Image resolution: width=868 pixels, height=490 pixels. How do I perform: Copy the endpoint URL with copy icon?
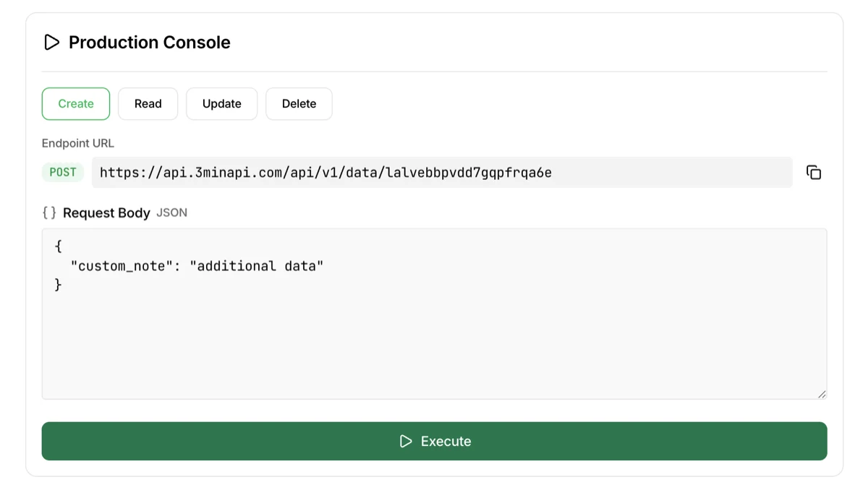pos(814,173)
